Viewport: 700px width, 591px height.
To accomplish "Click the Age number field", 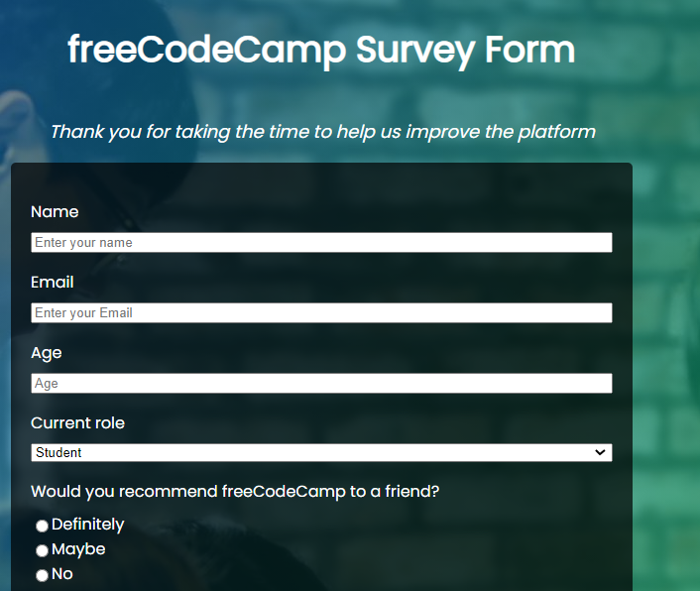I will pos(321,383).
